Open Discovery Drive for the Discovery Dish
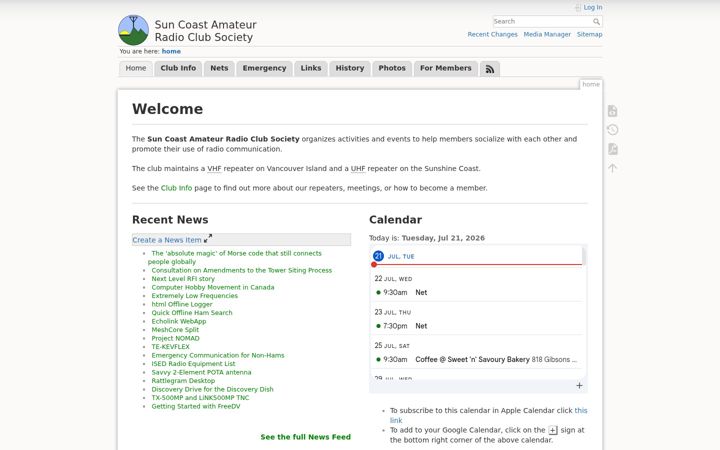The width and height of the screenshot is (720, 450). (x=212, y=389)
